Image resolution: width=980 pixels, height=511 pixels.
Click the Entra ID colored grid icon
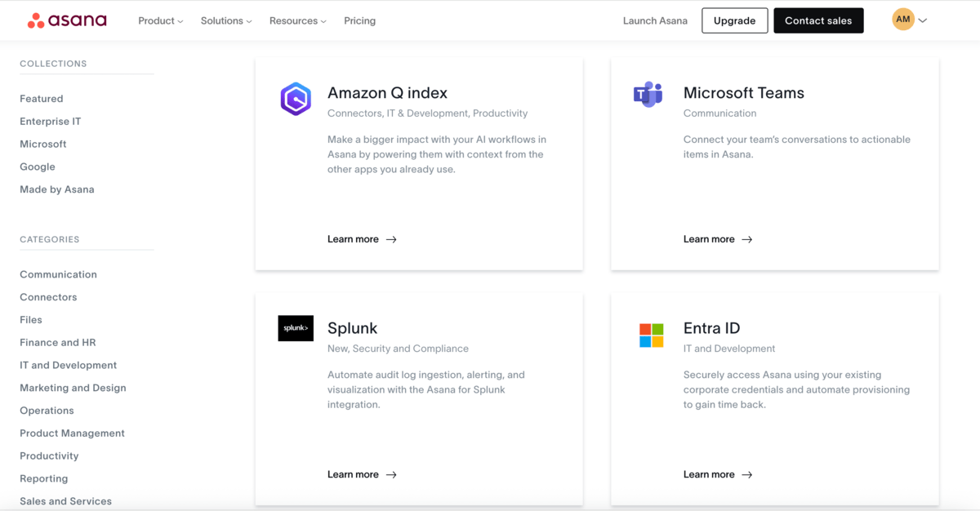coord(651,335)
